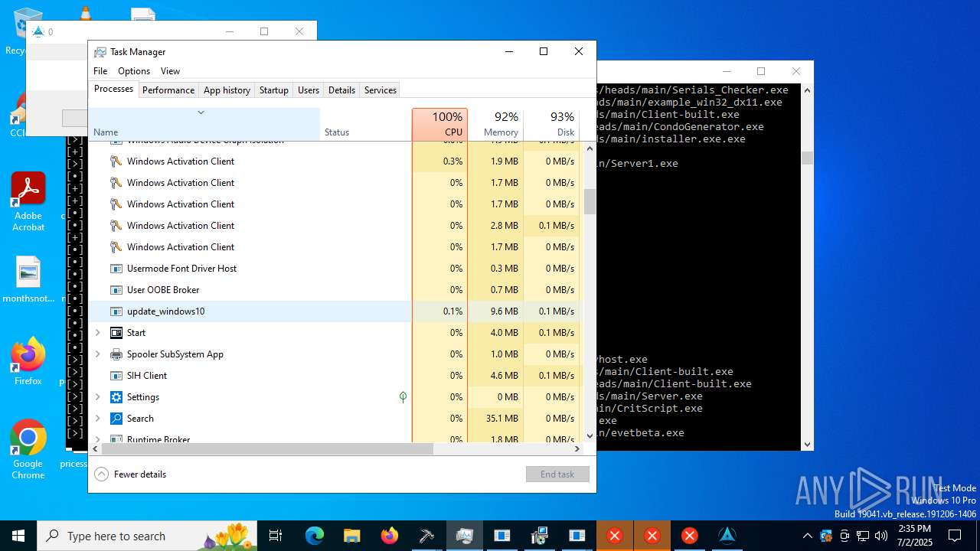Click the suspended leaf icon beside Settings

pos(403,397)
